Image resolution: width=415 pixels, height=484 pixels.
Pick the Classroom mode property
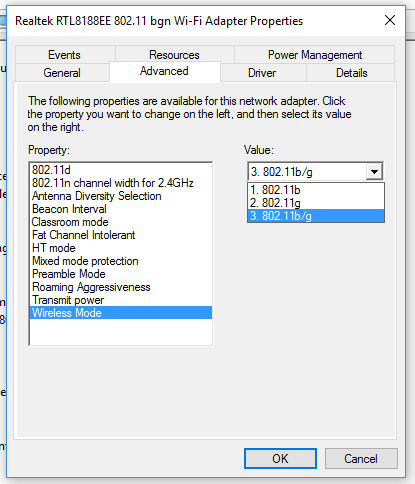[x=121, y=222]
